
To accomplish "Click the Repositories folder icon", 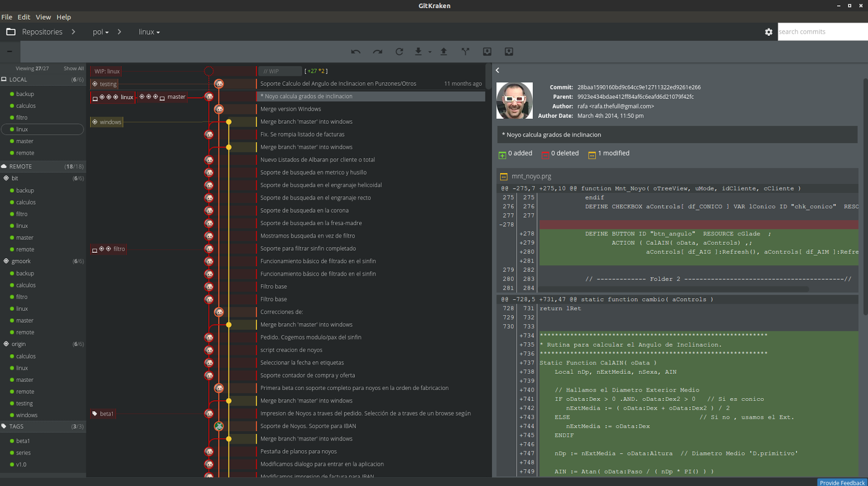I will point(11,32).
